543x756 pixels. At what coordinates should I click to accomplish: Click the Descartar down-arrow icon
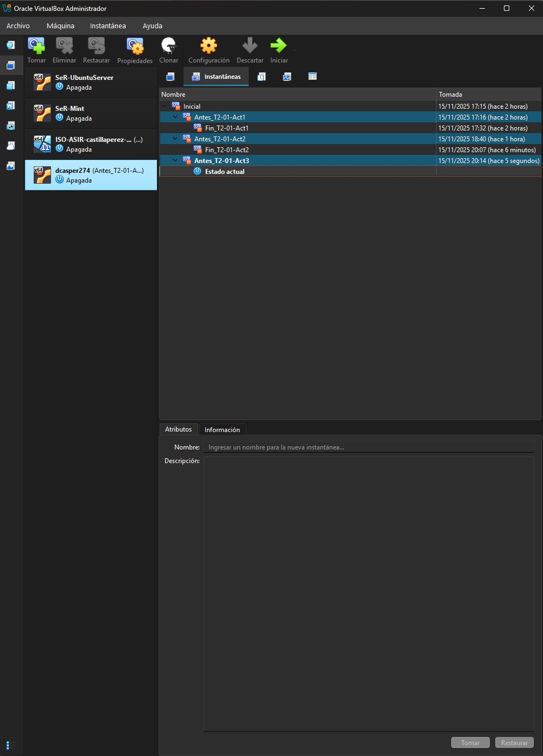point(250,46)
